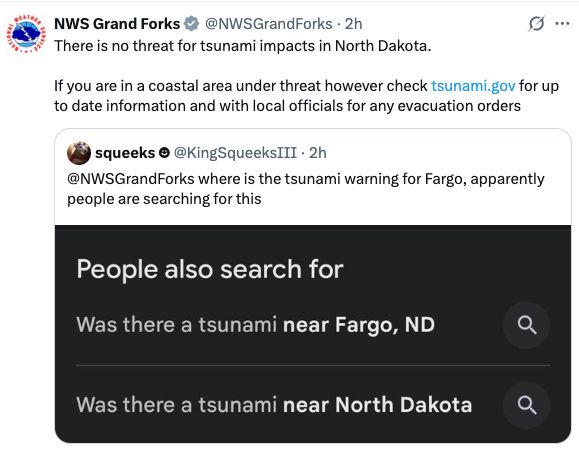Image resolution: width=579 pixels, height=449 pixels.
Task: Open the NWS Grand Forks profile avatar
Action: pos(26,34)
